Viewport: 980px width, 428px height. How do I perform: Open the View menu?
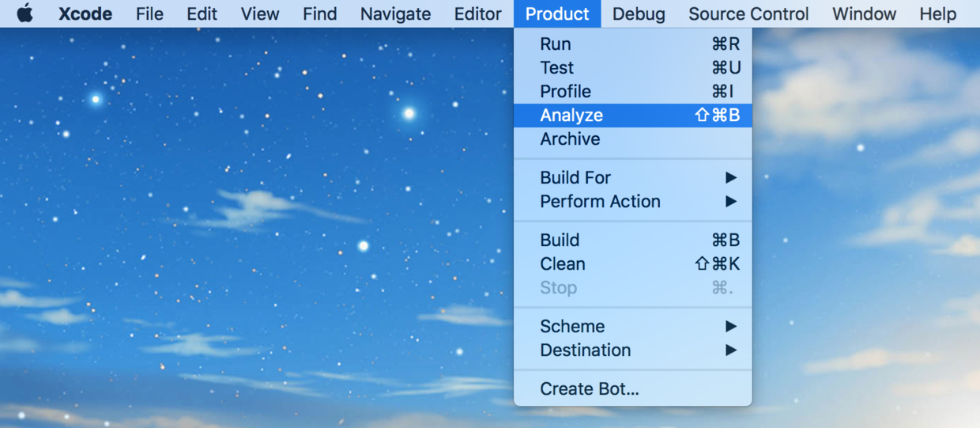click(260, 13)
